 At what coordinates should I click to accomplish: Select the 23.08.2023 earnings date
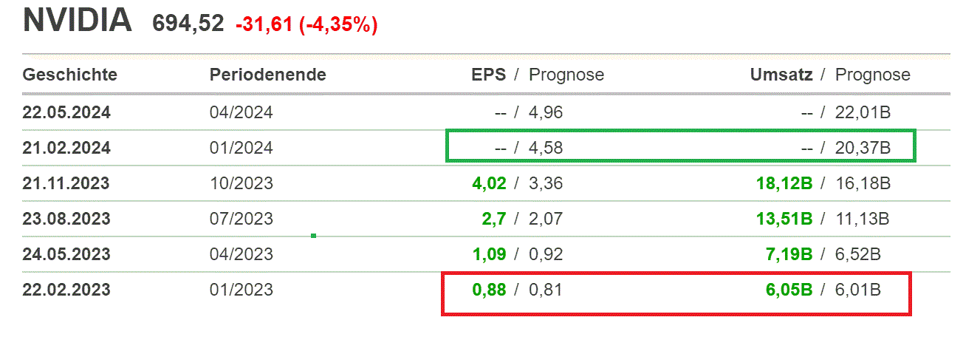tap(66, 219)
